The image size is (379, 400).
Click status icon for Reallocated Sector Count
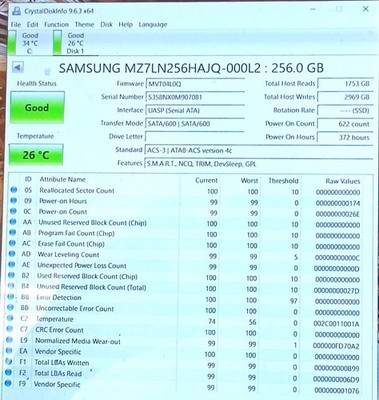[x=14, y=190]
